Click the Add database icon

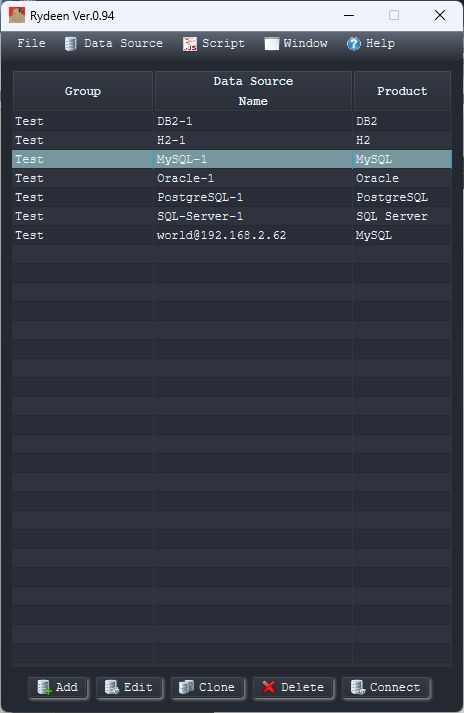(45, 687)
